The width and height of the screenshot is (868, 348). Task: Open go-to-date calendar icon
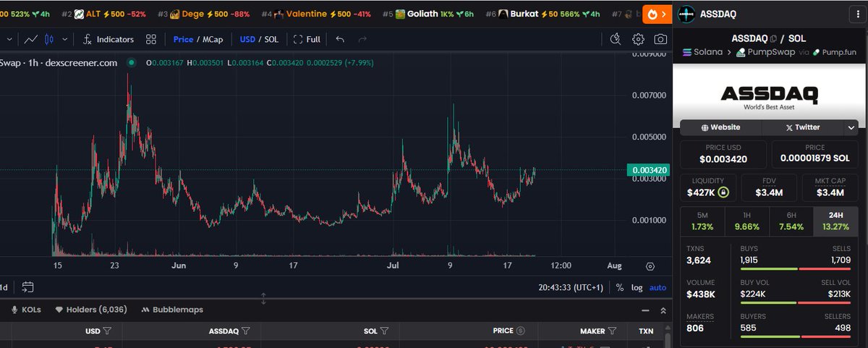[27, 287]
